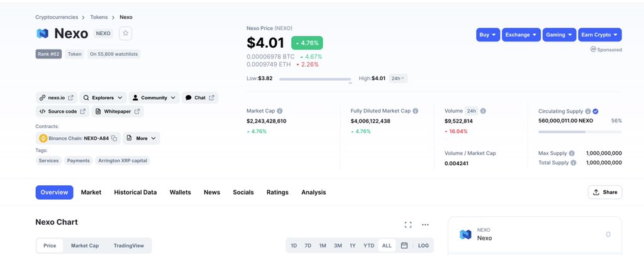Screen dimensions: 644x255
Task: Open the Whitepaper link
Action: click(118, 111)
